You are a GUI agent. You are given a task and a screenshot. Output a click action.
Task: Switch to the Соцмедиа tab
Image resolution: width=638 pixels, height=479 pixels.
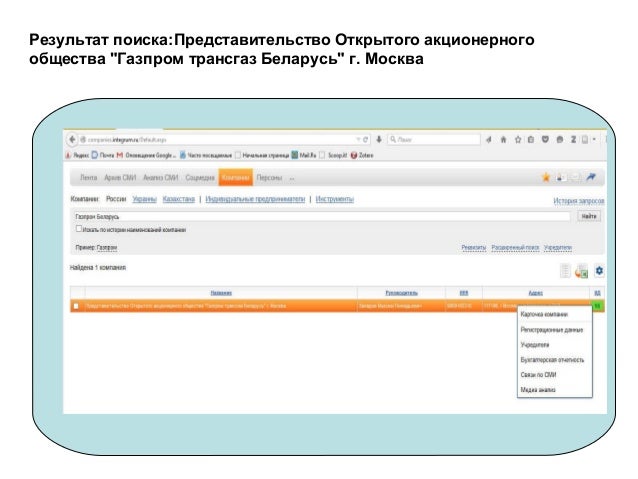click(x=200, y=178)
